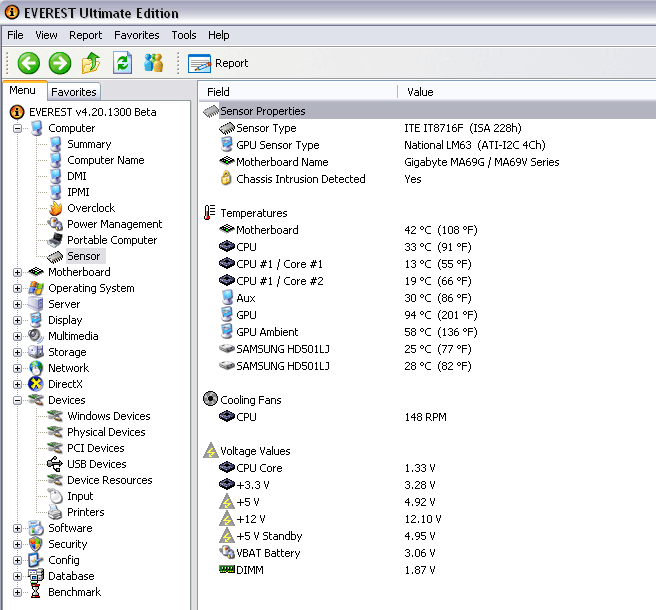656x610 pixels.
Task: Collapse the Computer tree node
Action: pyautogui.click(x=17, y=128)
